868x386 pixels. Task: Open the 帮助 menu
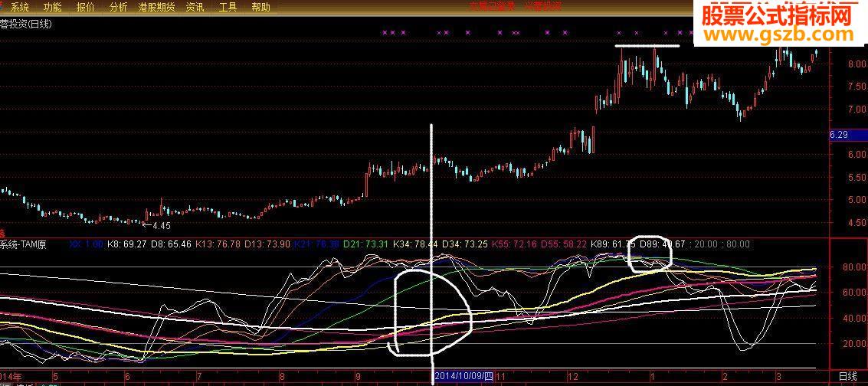coord(260,7)
